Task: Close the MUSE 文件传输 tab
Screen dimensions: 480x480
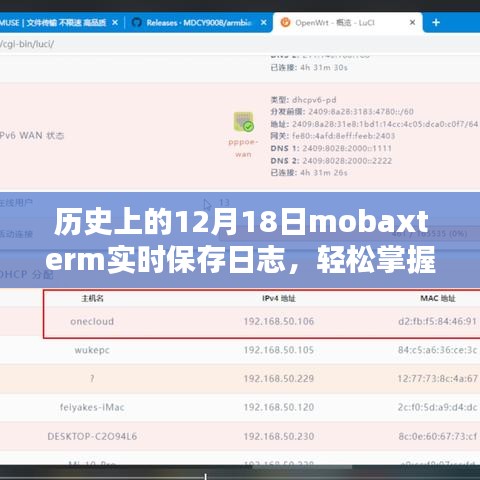Action: (115, 23)
